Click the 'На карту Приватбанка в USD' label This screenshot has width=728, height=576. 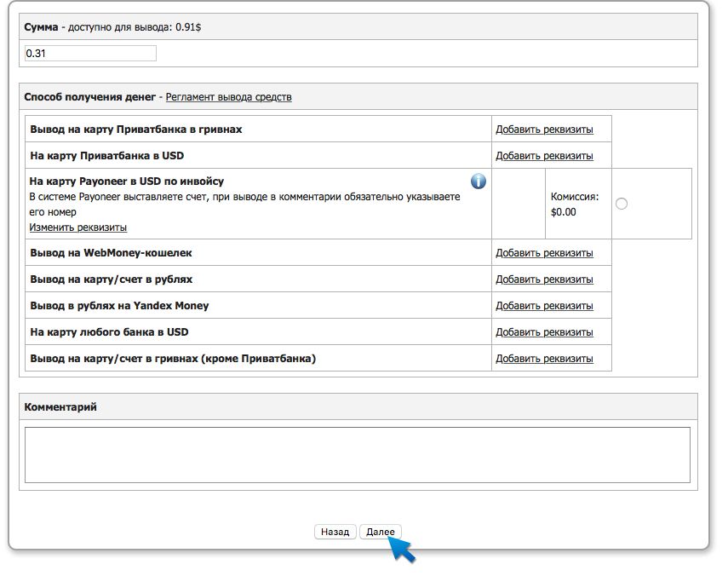point(106,156)
